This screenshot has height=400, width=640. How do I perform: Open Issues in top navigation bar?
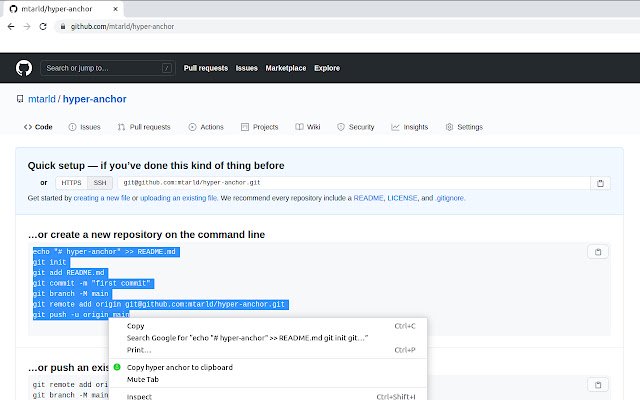[247, 68]
